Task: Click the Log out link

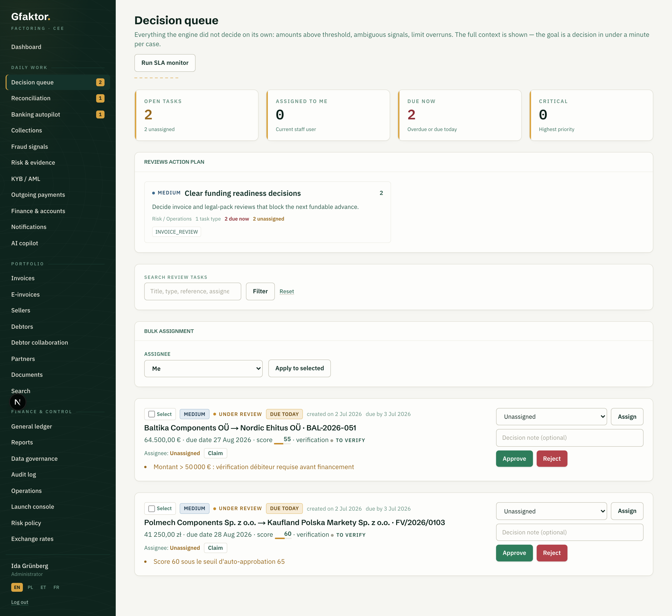Action: (x=20, y=602)
